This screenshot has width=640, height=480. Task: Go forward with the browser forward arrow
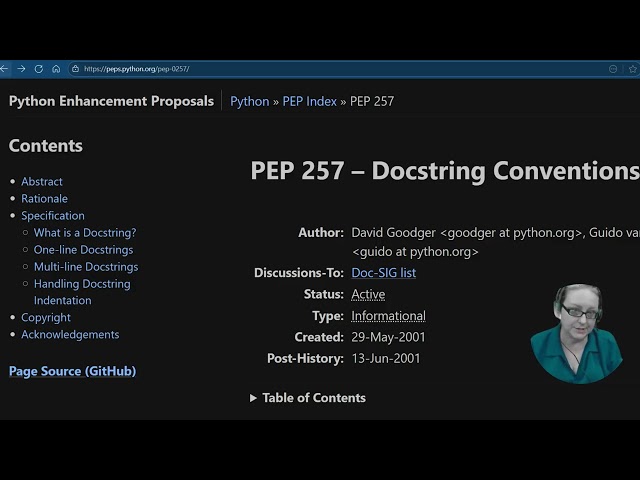[x=21, y=69]
